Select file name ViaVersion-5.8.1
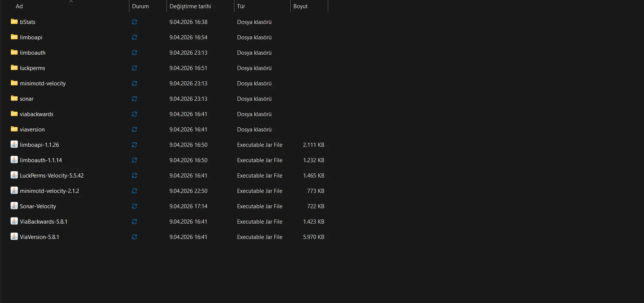Viewport: 644px width, 303px height. (39, 237)
